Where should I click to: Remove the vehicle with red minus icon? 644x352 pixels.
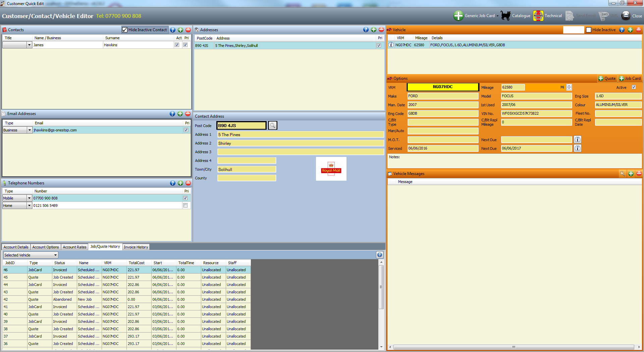pyautogui.click(x=639, y=30)
